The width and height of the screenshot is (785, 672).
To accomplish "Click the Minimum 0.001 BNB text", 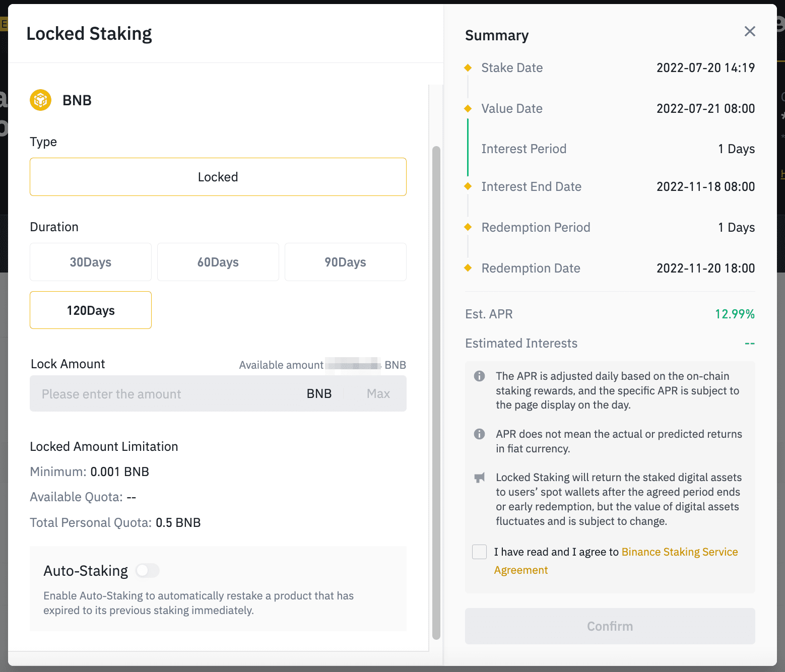I will click(x=90, y=472).
